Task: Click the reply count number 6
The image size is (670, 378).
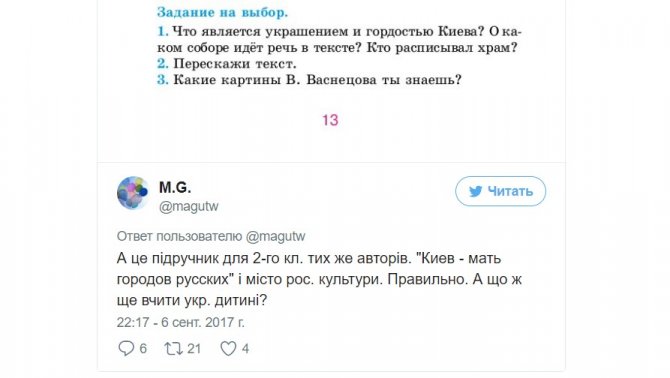Action: (143, 349)
